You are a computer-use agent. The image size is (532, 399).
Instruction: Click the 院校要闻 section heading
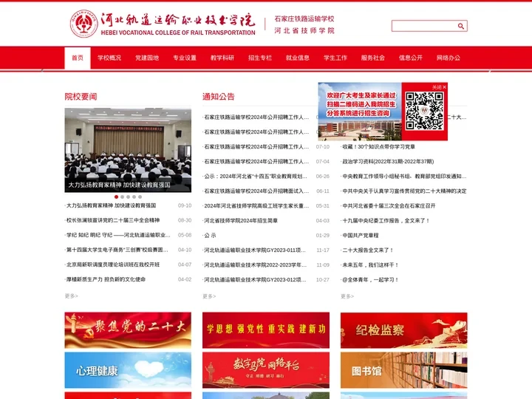(81, 97)
